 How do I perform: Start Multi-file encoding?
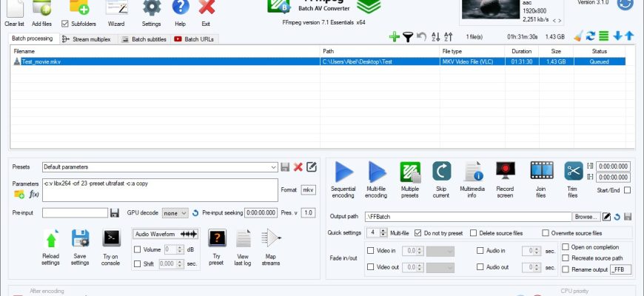coord(377,172)
